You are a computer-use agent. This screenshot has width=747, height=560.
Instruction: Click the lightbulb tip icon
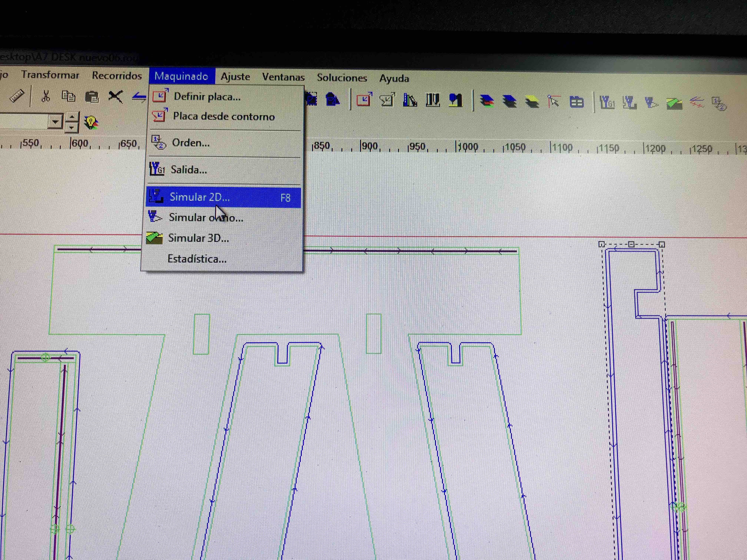[x=91, y=122]
